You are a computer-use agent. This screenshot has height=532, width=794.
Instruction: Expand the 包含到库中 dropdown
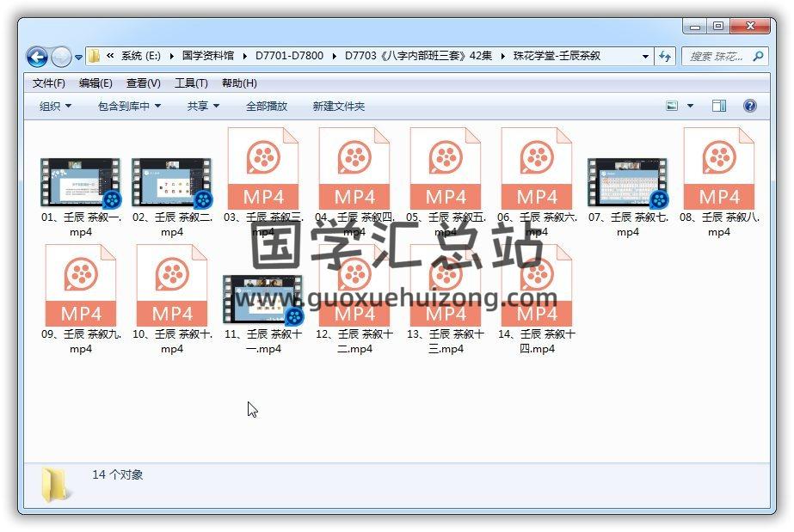click(x=129, y=107)
